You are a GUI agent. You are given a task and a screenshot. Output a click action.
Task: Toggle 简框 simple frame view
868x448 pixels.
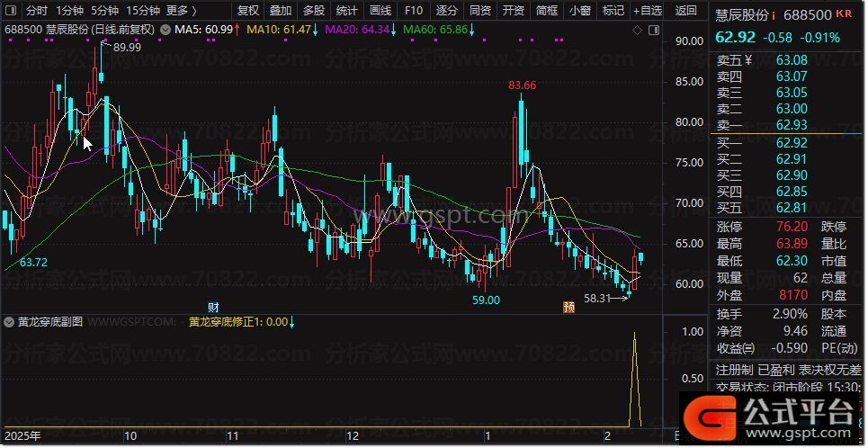[x=546, y=11]
